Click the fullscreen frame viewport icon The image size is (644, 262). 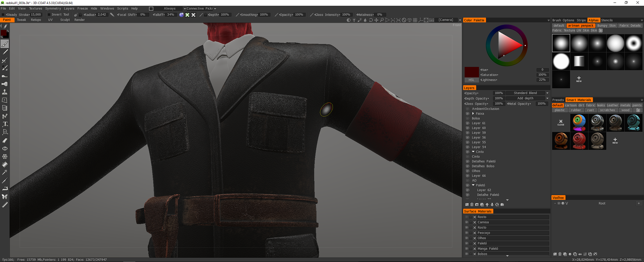(426, 20)
